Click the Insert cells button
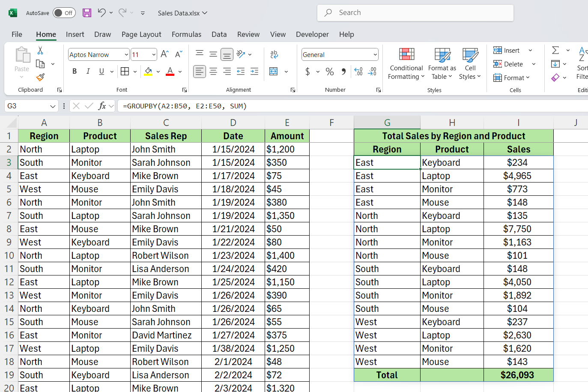 pos(507,50)
